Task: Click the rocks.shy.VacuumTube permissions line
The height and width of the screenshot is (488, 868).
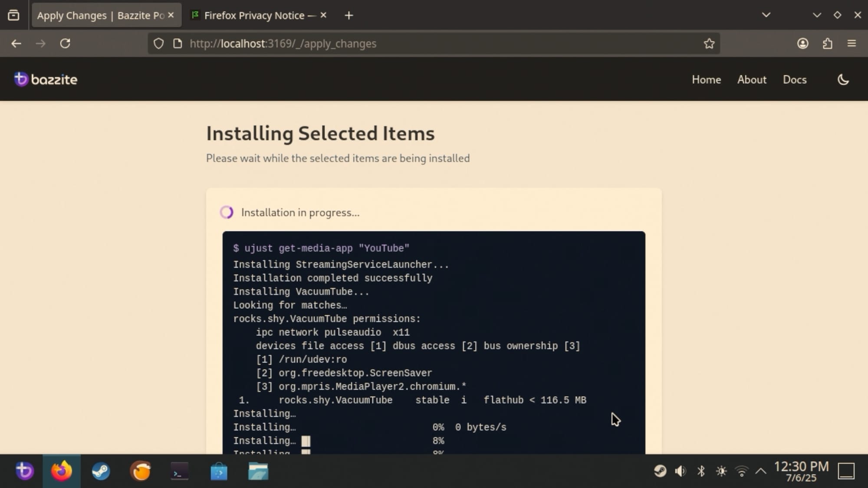Action: coord(327,319)
